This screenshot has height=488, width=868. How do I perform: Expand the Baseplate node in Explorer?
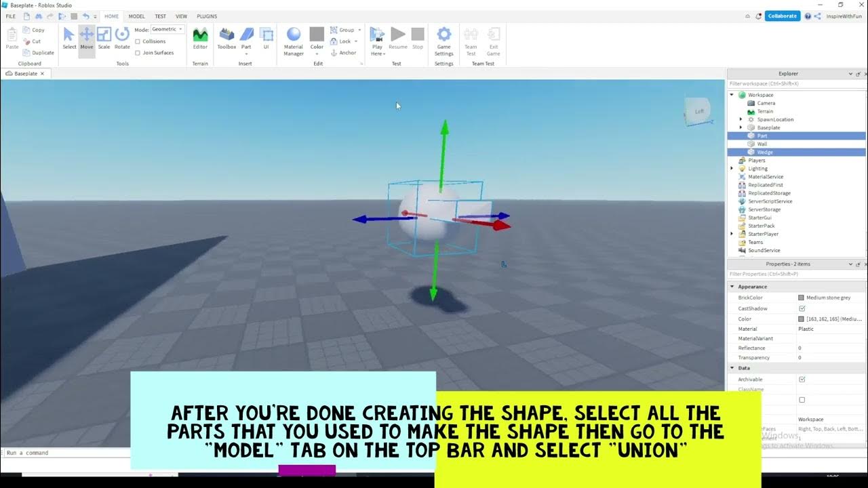[x=741, y=127]
